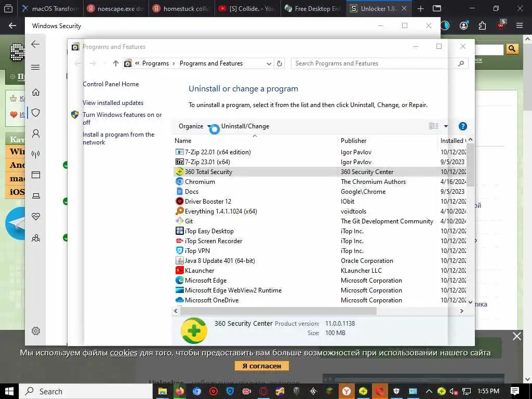This screenshot has width=532, height=399.
Task: Open Yandex Browser in the taskbar
Action: pyautogui.click(x=347, y=391)
